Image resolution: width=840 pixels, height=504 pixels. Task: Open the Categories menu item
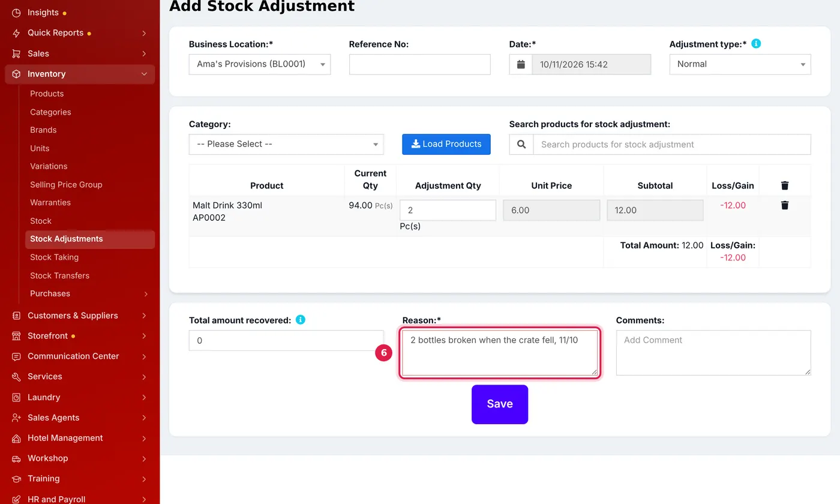50,112
